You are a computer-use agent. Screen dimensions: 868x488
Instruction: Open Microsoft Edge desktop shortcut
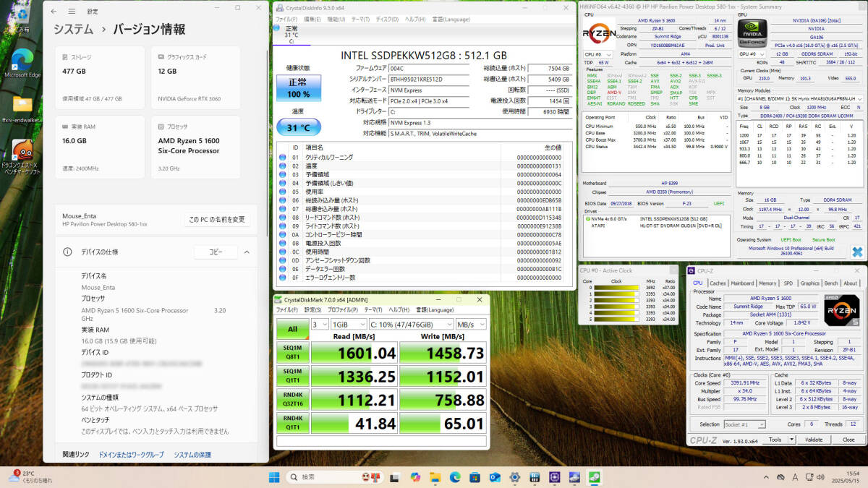point(22,64)
